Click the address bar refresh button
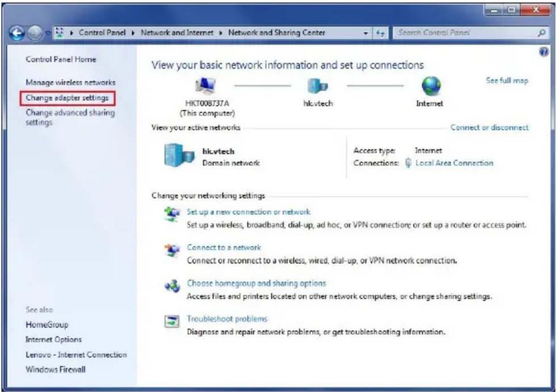 (x=381, y=32)
